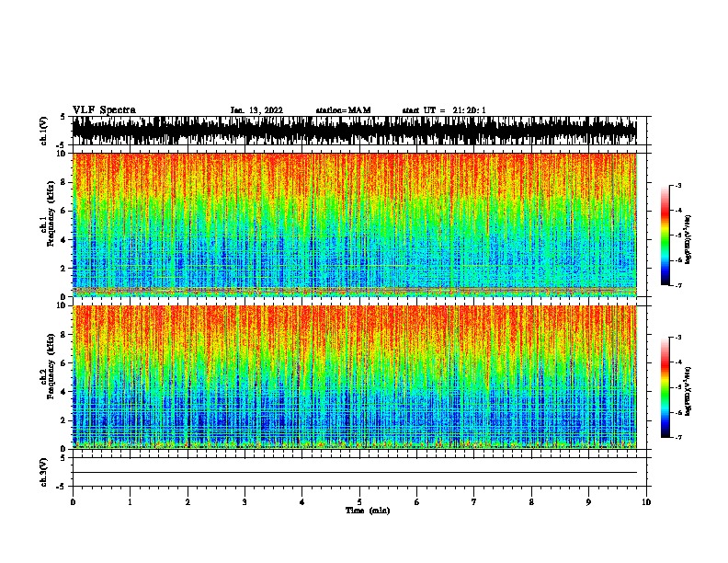Click the "start UT = 21:20:1" label
The width and height of the screenshot is (728, 563).
444,110
